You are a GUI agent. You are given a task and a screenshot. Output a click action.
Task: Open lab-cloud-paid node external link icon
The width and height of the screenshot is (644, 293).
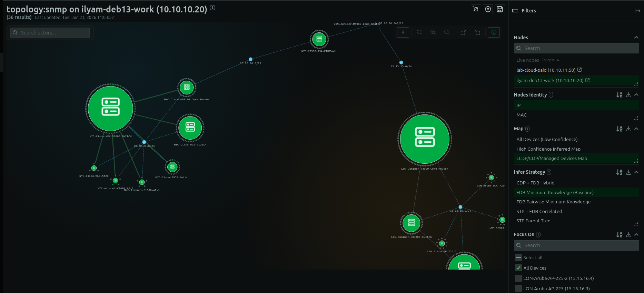tap(579, 70)
